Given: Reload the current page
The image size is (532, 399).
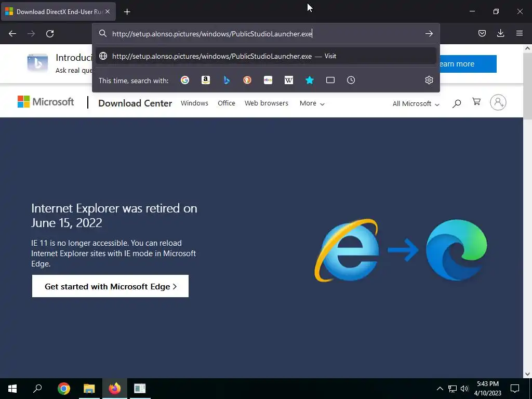Looking at the screenshot, I should pos(50,34).
